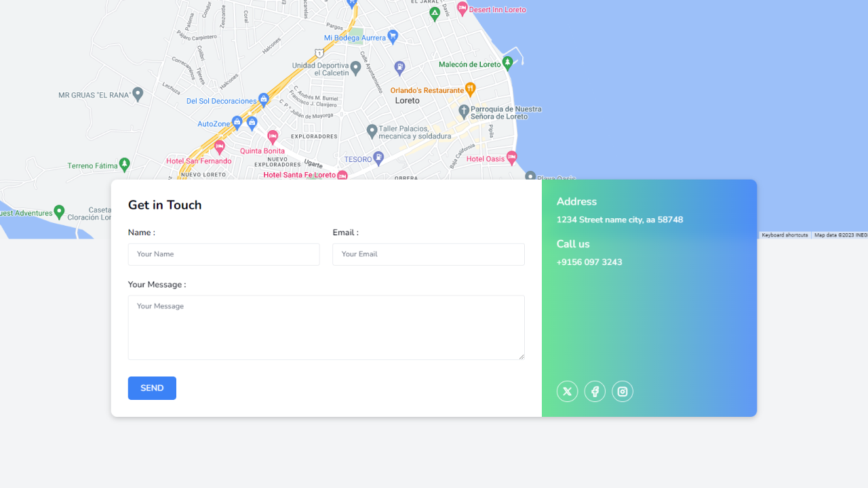Open the Facebook social icon link

(595, 391)
